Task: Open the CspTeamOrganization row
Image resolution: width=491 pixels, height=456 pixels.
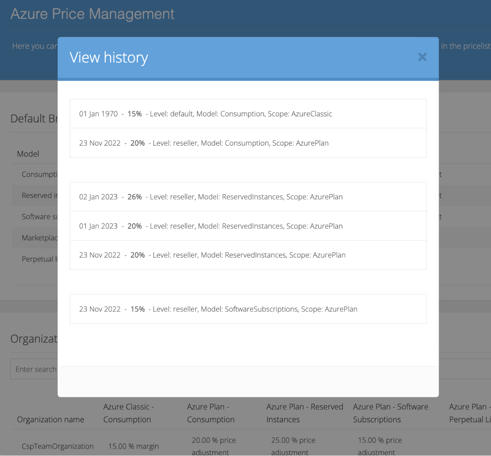Action: tap(58, 446)
